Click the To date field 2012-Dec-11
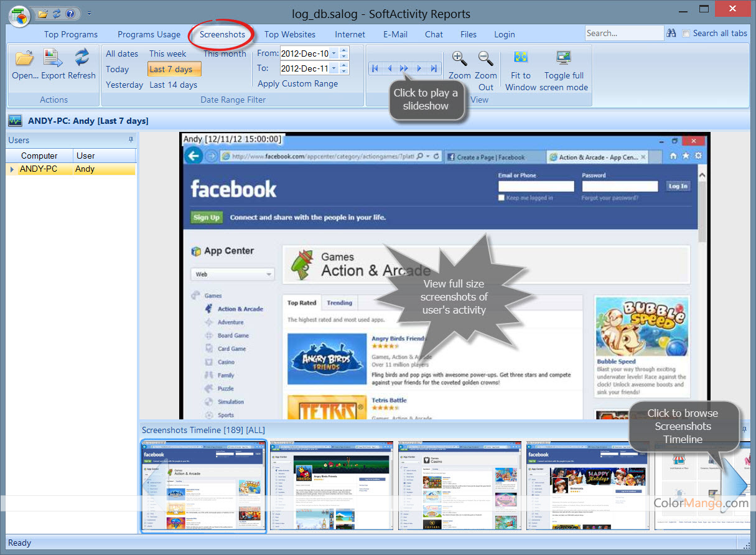Image resolution: width=756 pixels, height=555 pixels. point(305,68)
